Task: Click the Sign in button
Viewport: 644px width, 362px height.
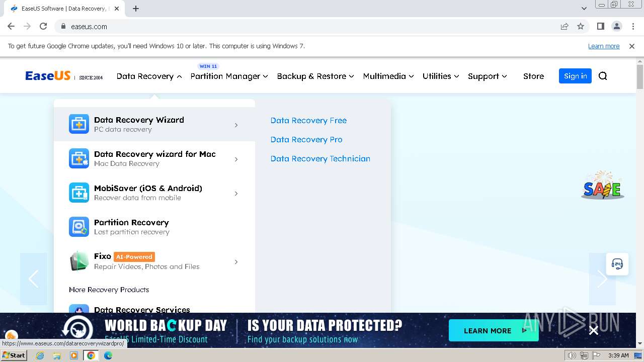Action: tap(575, 76)
